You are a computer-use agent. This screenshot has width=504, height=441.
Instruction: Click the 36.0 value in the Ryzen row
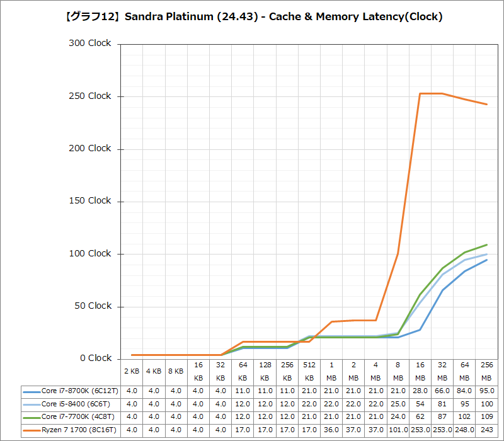329,430
